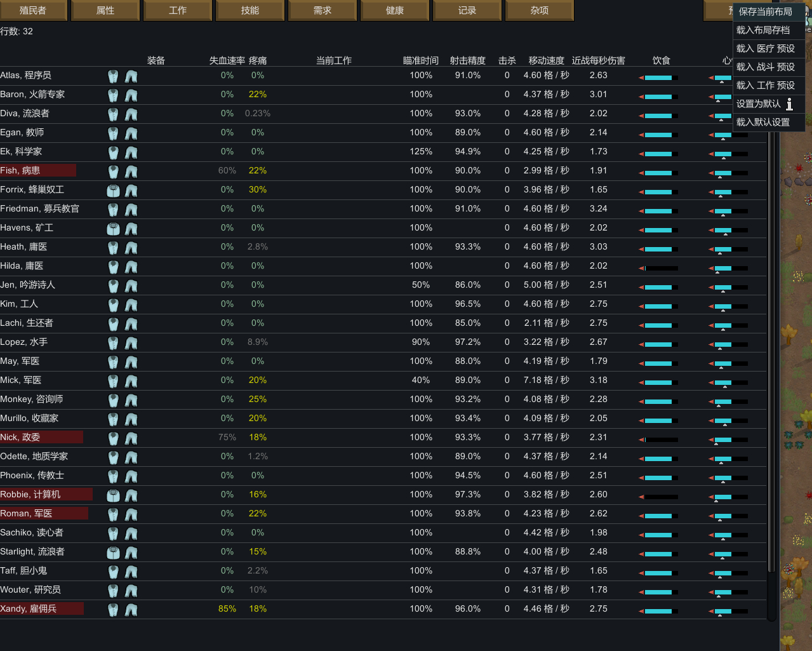Sort by 饮食 column header

tap(662, 60)
